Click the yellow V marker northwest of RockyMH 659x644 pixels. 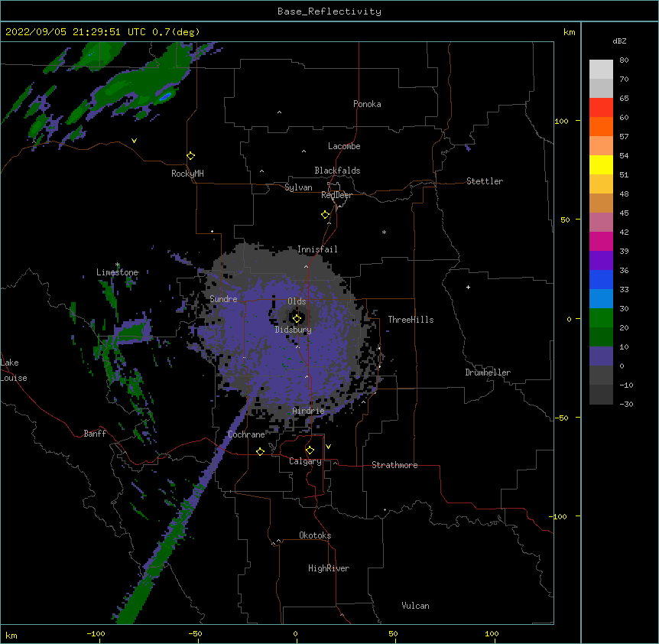134,141
